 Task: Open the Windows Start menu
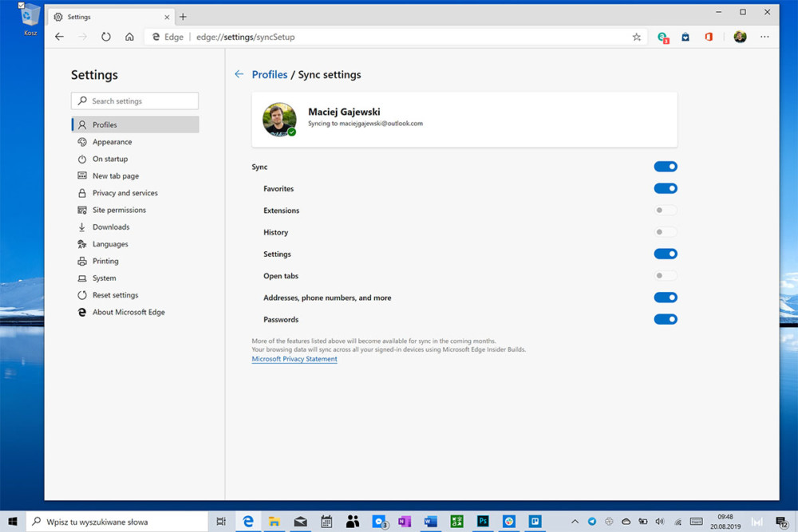click(x=13, y=522)
